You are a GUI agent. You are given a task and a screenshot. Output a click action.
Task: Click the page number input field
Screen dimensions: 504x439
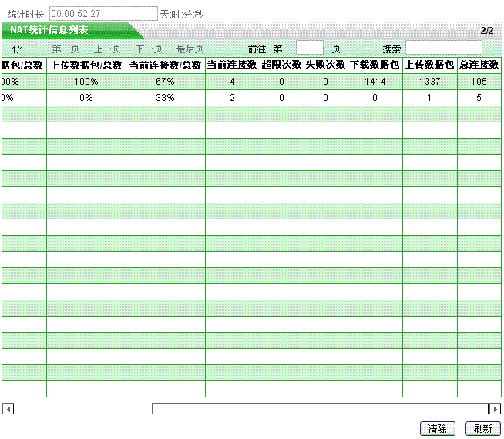pos(310,49)
